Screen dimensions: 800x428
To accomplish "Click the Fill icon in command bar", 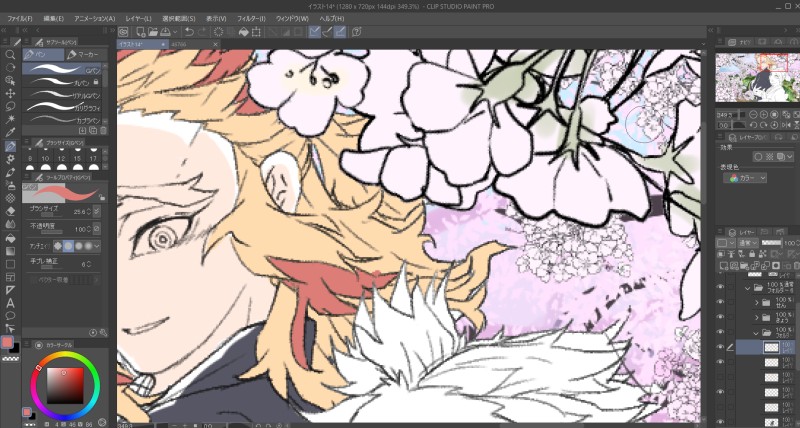I will [x=244, y=32].
